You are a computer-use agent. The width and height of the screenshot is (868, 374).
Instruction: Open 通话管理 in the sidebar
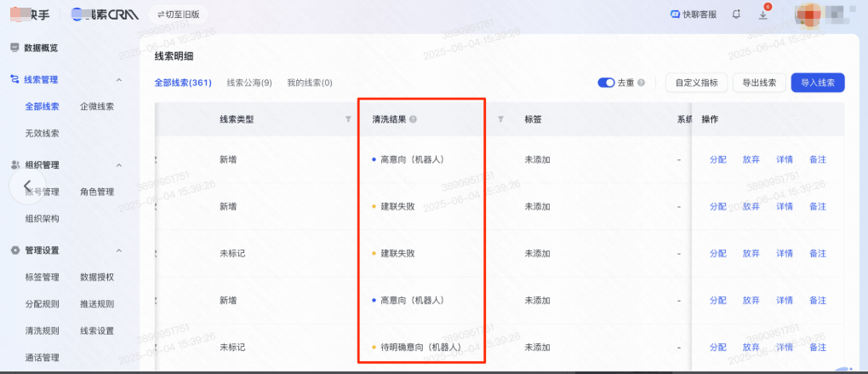42,357
